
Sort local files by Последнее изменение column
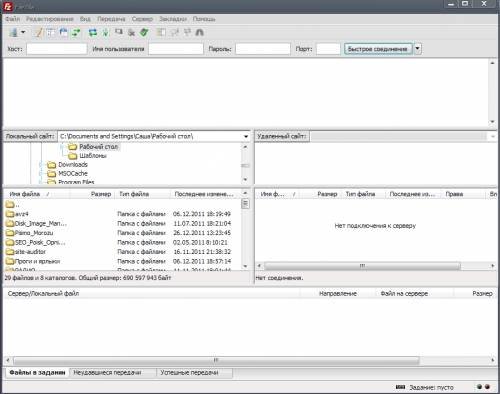pyautogui.click(x=205, y=194)
